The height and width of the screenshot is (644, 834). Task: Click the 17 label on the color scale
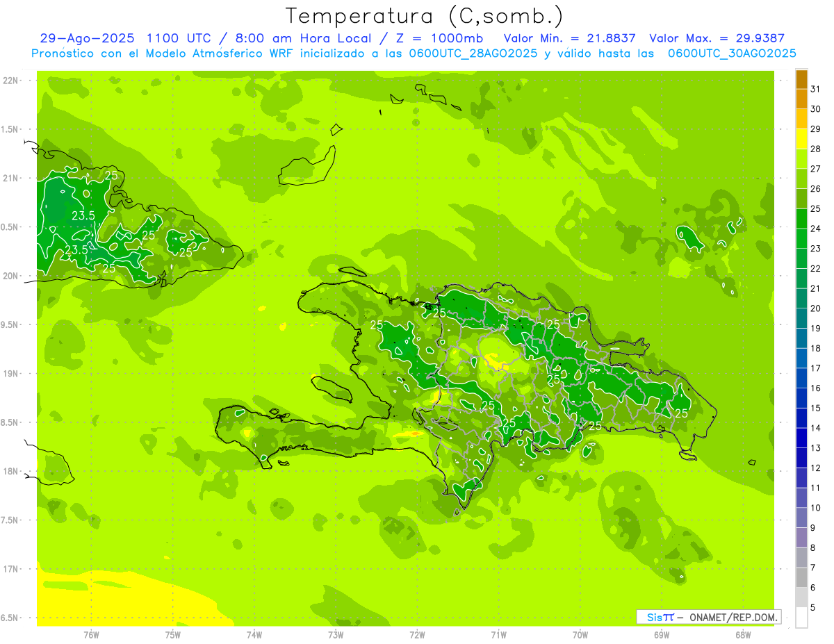[x=816, y=368]
